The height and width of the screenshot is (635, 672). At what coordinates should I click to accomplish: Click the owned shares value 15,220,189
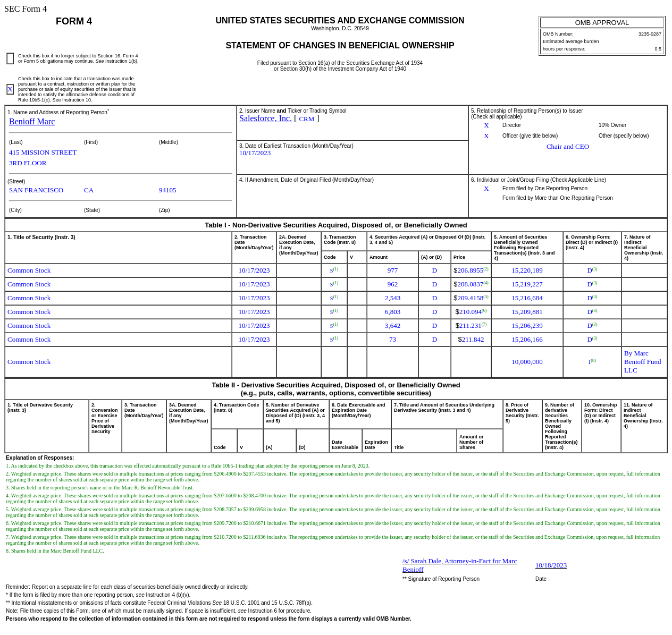(527, 270)
